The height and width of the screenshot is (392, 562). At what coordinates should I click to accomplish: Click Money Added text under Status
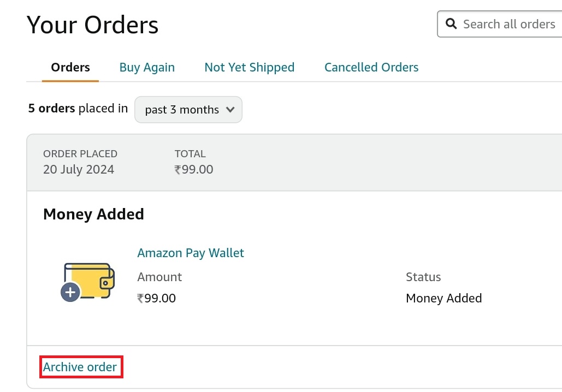click(443, 298)
